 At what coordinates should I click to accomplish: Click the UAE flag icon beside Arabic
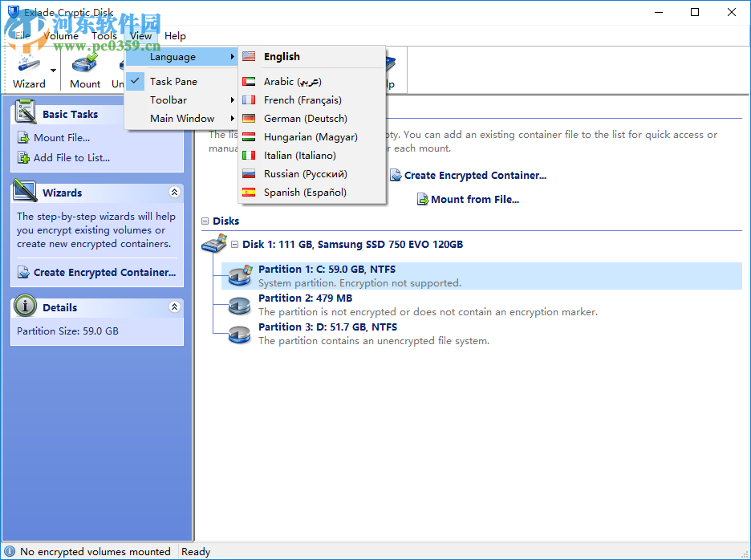[x=249, y=82]
